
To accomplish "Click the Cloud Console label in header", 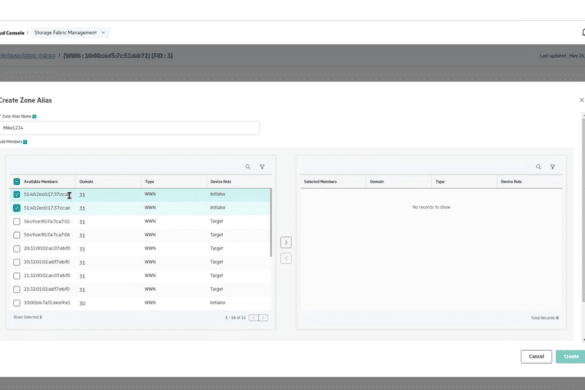I will pyautogui.click(x=12, y=33).
